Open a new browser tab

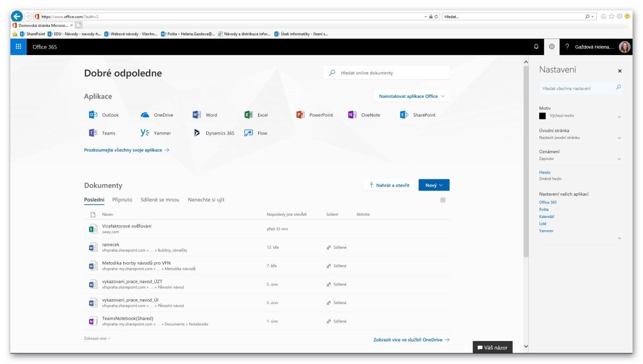79,25
